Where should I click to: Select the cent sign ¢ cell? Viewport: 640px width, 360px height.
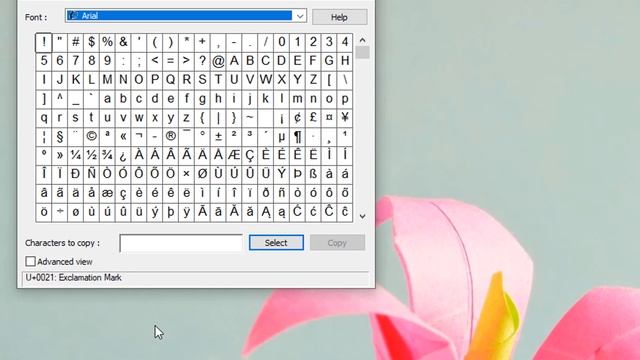click(x=297, y=118)
